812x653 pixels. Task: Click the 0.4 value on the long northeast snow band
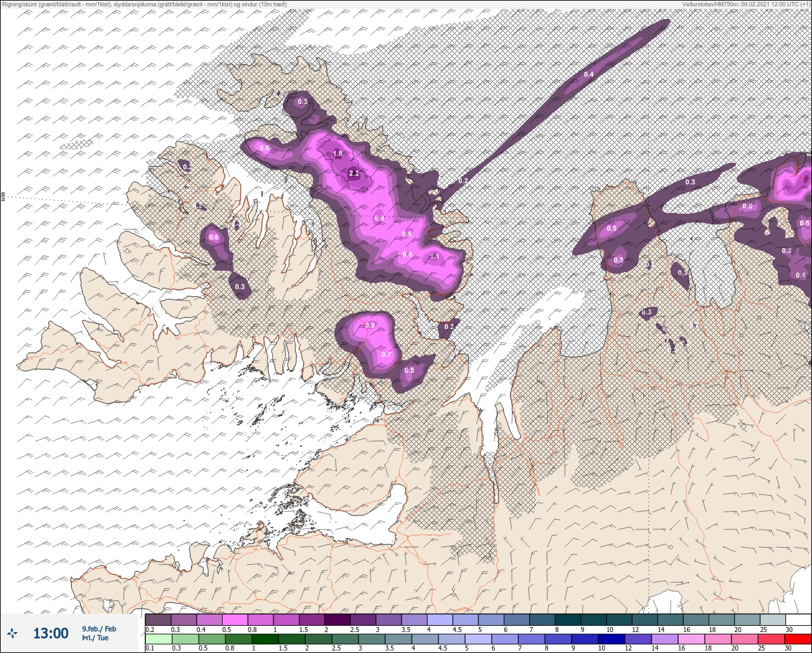[x=589, y=75]
